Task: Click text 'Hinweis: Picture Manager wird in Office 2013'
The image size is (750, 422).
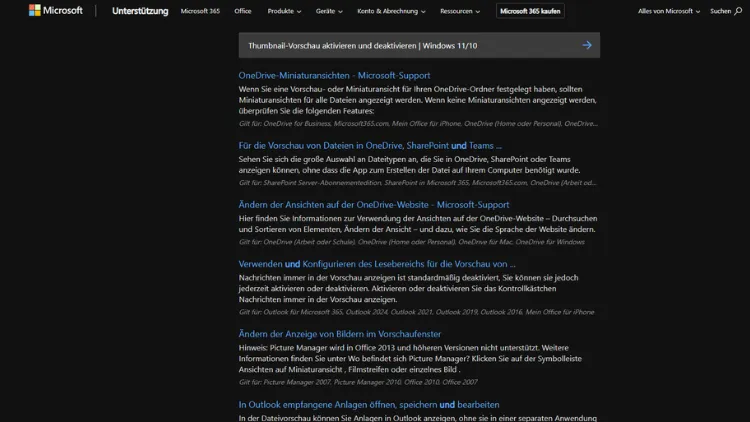Action: tap(410, 358)
